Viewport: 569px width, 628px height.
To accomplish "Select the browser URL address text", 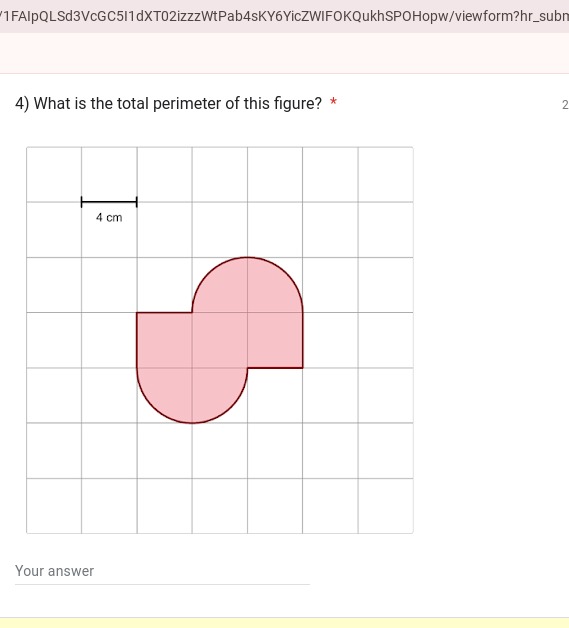I will [284, 16].
